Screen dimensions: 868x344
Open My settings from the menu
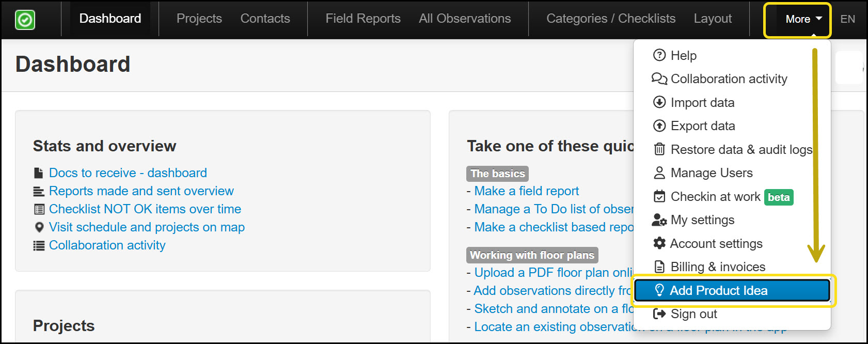tap(702, 220)
